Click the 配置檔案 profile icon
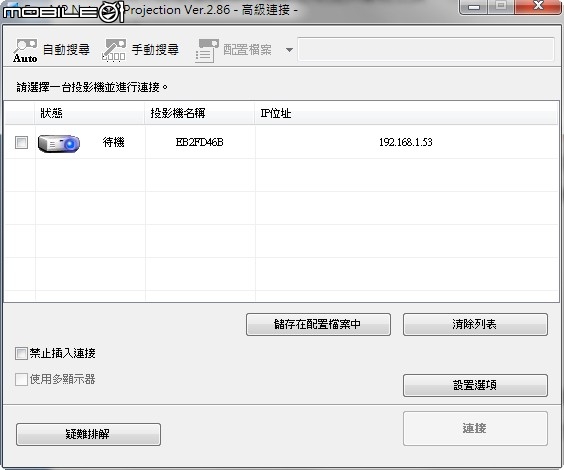Screen dimensions: 564x470 coord(207,51)
